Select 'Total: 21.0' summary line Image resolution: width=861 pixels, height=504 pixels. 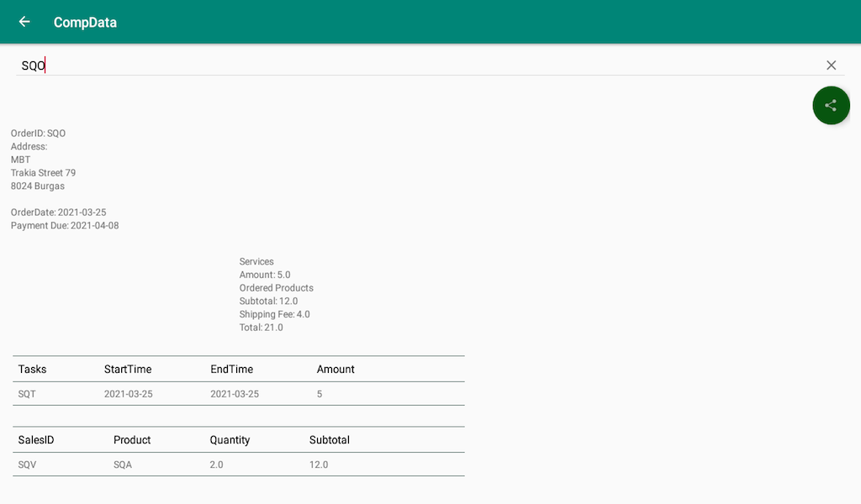coord(261,328)
